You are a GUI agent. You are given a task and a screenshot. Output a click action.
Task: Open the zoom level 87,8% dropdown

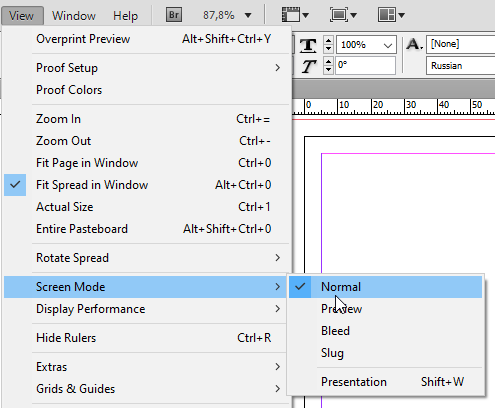point(247,15)
